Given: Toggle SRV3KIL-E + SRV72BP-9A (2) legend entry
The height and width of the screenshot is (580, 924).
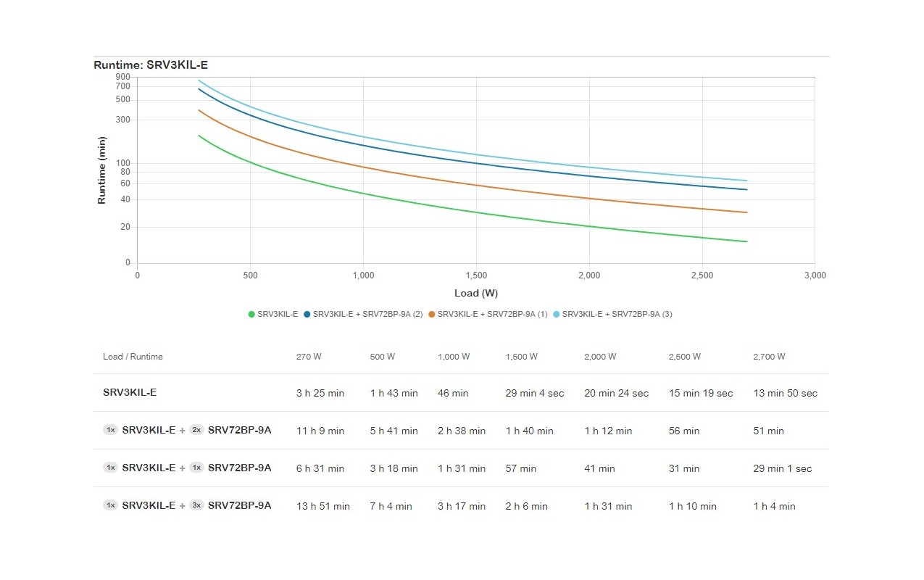Looking at the screenshot, I should point(363,314).
